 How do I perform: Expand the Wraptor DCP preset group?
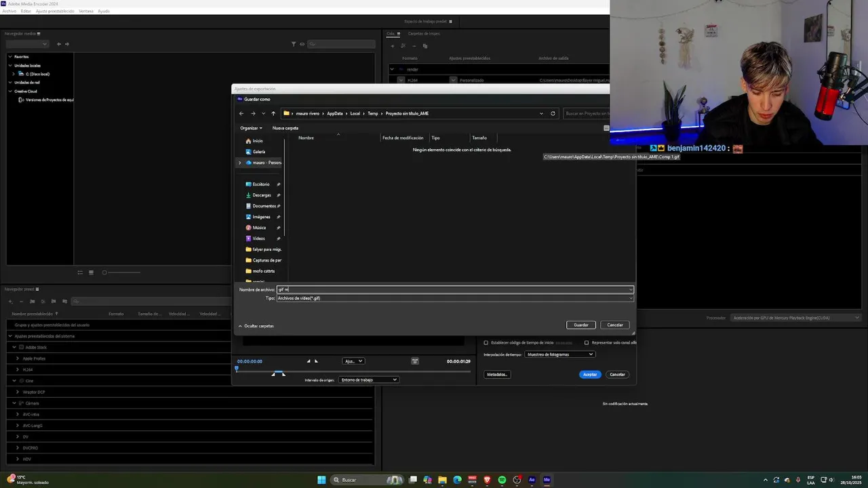pyautogui.click(x=18, y=392)
